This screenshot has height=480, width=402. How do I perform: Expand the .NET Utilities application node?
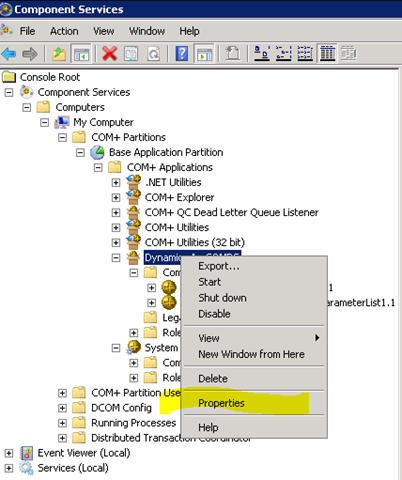click(116, 182)
